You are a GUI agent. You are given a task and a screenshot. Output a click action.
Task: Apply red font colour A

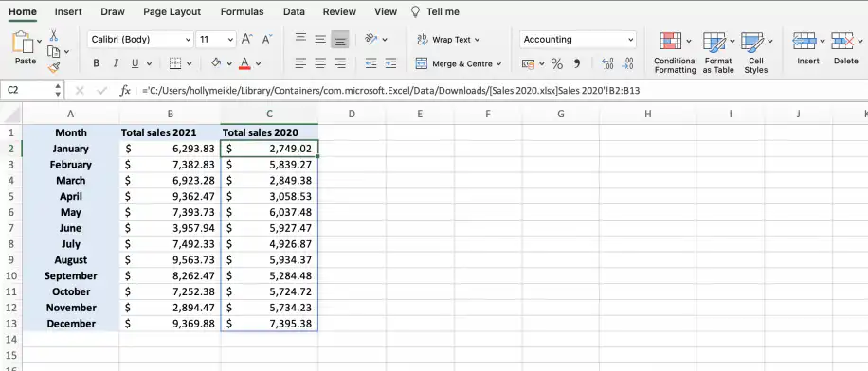(244, 63)
